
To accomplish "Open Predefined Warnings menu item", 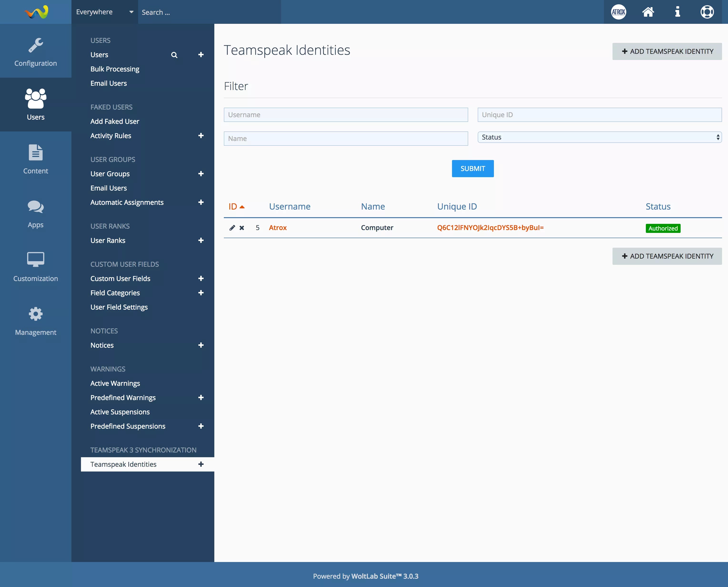I will point(123,398).
